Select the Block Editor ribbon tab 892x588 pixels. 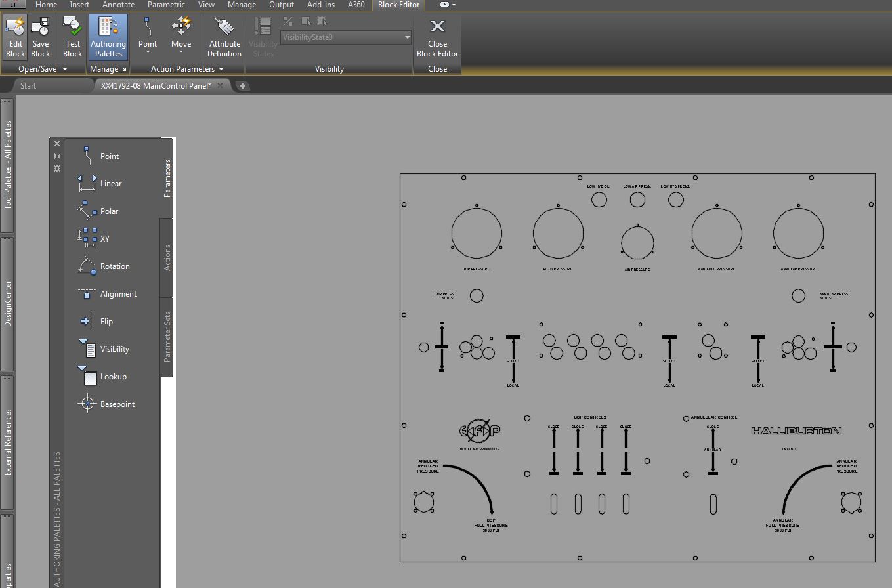click(x=399, y=5)
